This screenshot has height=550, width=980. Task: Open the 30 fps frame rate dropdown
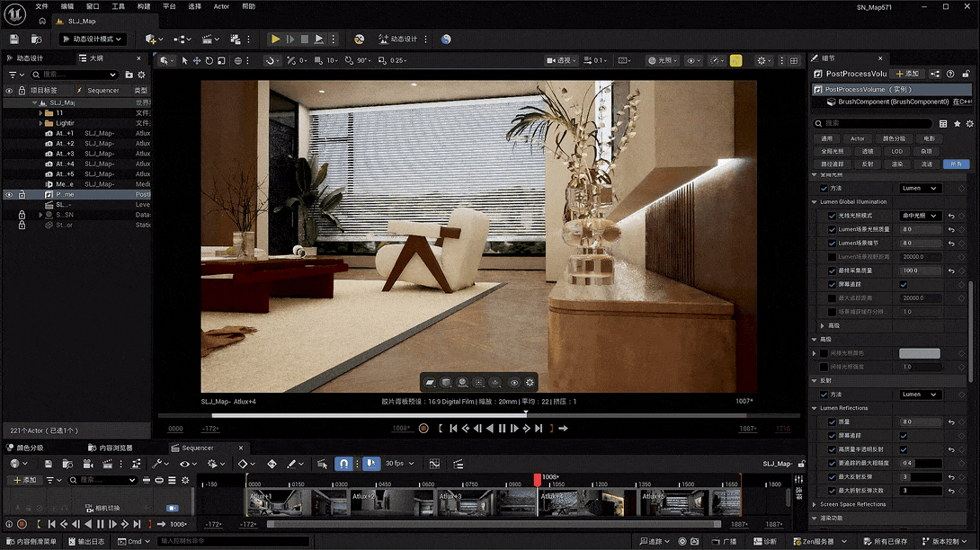400,464
